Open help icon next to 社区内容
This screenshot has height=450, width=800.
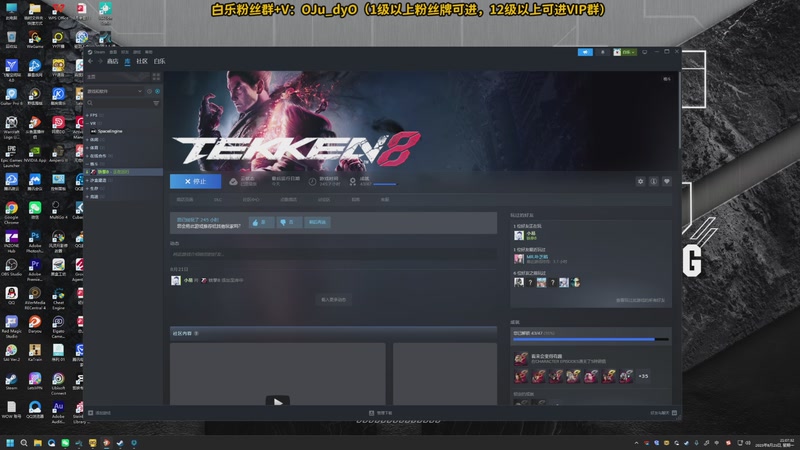point(196,334)
